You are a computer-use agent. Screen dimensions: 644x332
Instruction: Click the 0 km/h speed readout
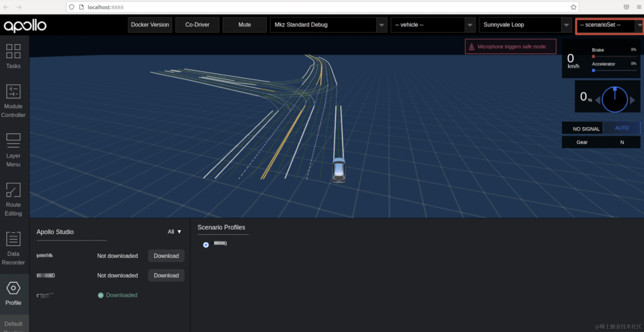pyautogui.click(x=573, y=61)
